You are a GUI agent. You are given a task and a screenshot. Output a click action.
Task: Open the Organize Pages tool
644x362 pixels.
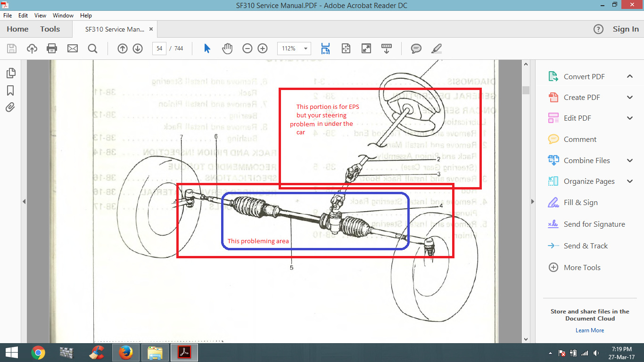(x=589, y=181)
